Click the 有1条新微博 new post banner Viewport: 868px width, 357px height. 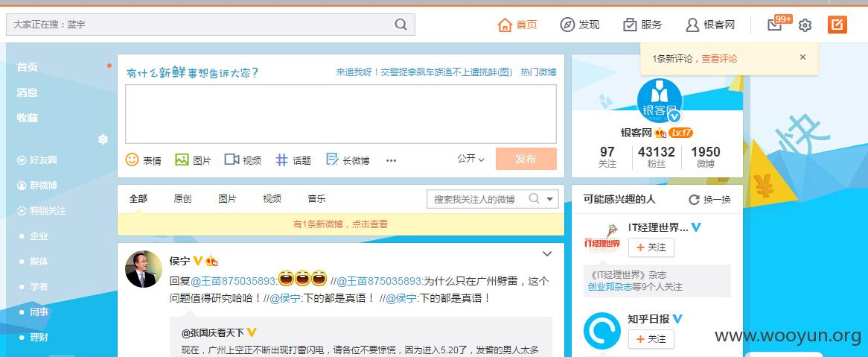[x=340, y=224]
